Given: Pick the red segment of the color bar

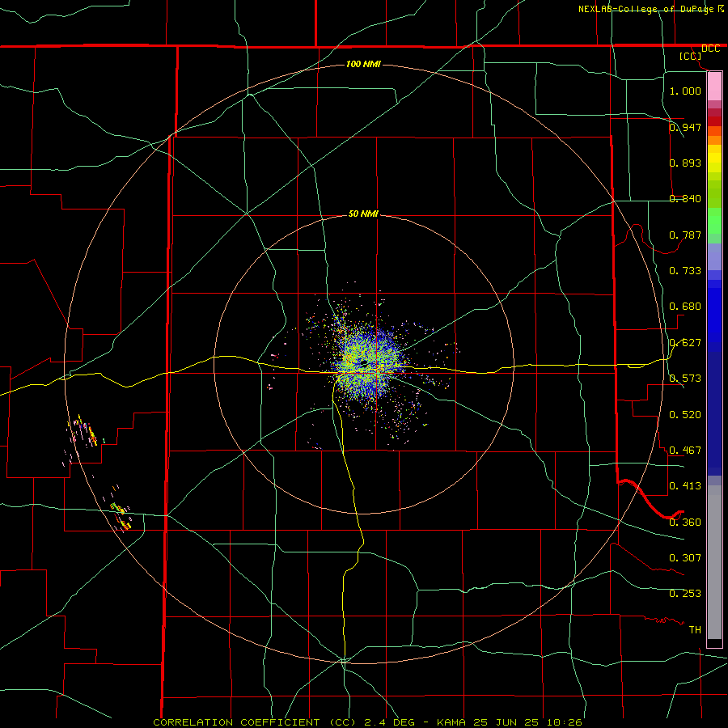Looking at the screenshot, I should click(714, 121).
